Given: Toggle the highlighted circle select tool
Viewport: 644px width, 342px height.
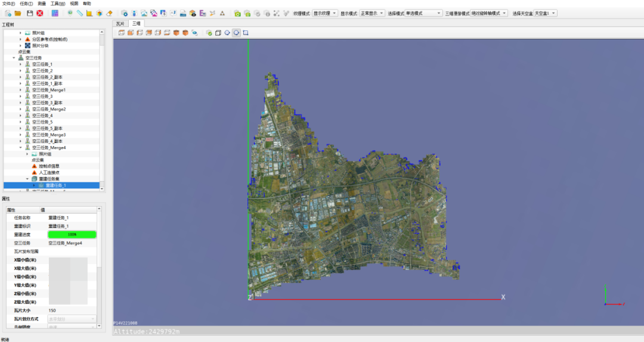Looking at the screenshot, I should pyautogui.click(x=237, y=33).
